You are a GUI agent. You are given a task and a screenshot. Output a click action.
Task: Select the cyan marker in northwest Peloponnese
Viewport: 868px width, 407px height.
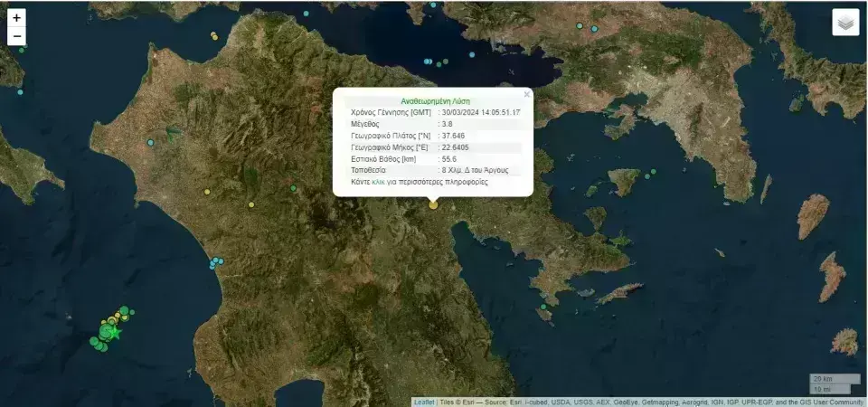coord(152,143)
